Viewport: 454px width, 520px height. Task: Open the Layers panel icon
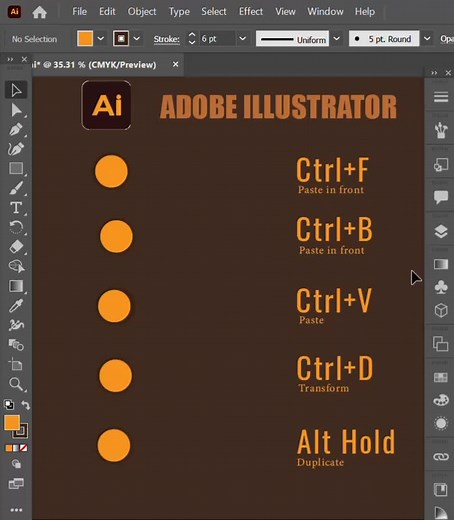[x=441, y=231]
